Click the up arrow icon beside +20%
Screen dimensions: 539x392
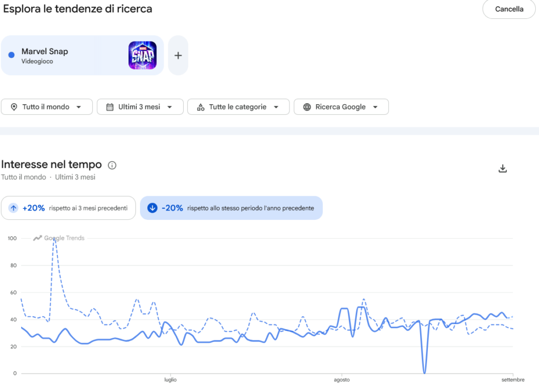pyautogui.click(x=13, y=208)
